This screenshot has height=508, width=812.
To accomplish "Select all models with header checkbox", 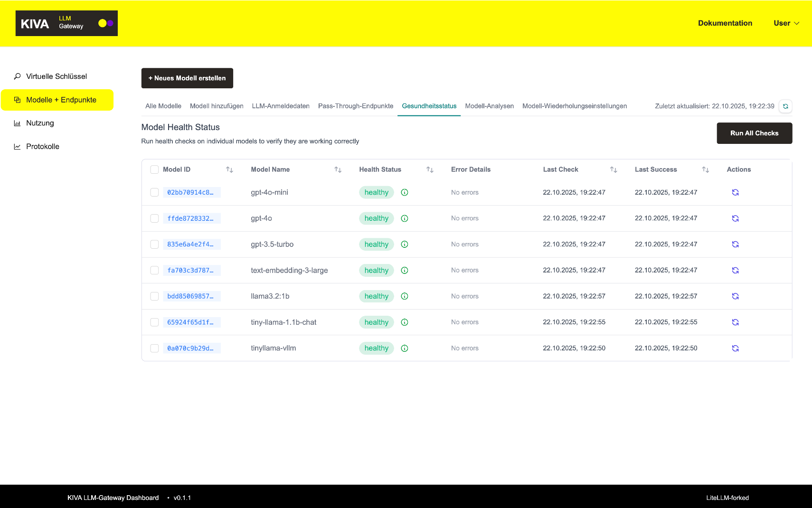I will click(154, 169).
